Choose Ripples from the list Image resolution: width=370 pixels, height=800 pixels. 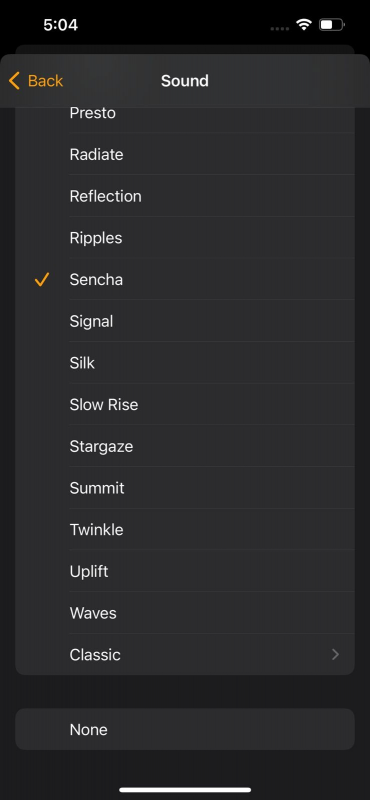click(185, 238)
